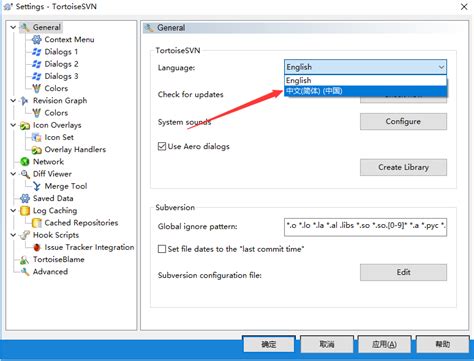
Task: Click Edit for Subversion configuration file
Action: 403,272
